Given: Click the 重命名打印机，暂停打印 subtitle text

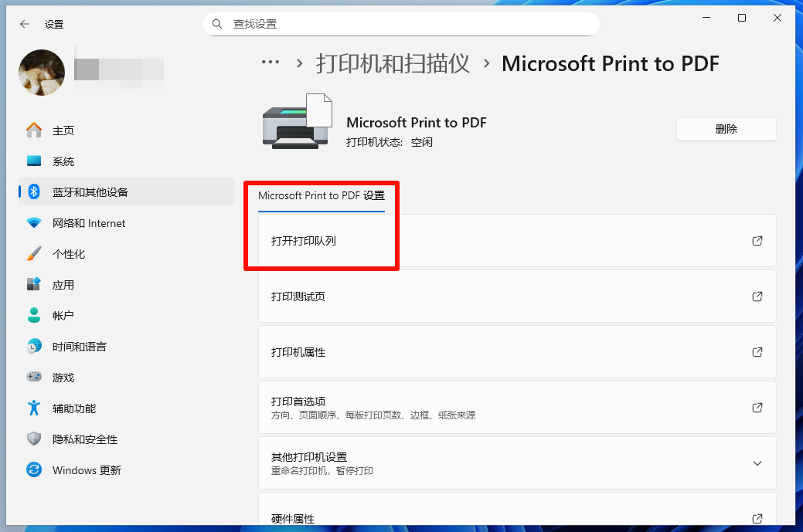Looking at the screenshot, I should coord(322,471).
